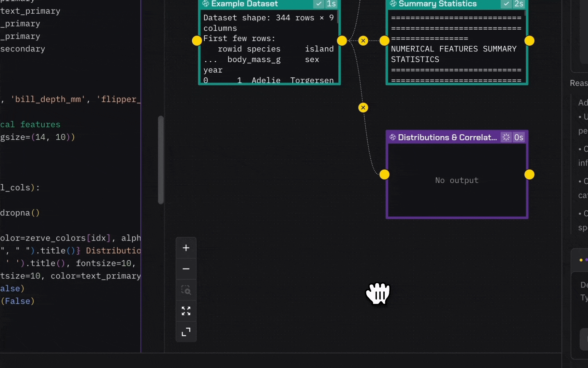Click the running spinner on the Distributions block
This screenshot has height=368, width=588.
[x=506, y=137]
